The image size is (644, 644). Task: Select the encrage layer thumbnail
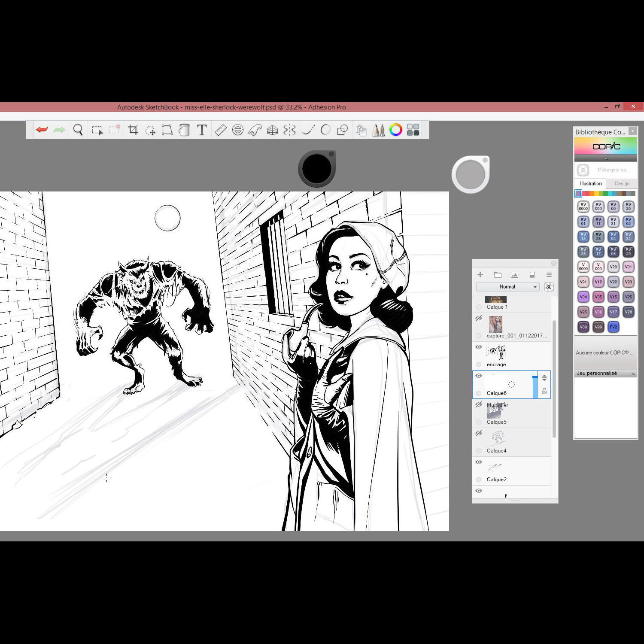pos(496,352)
